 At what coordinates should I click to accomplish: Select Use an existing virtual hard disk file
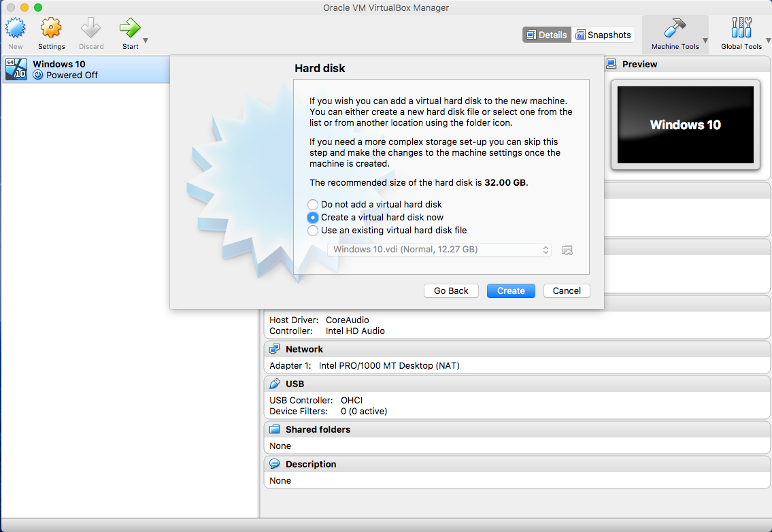(313, 231)
